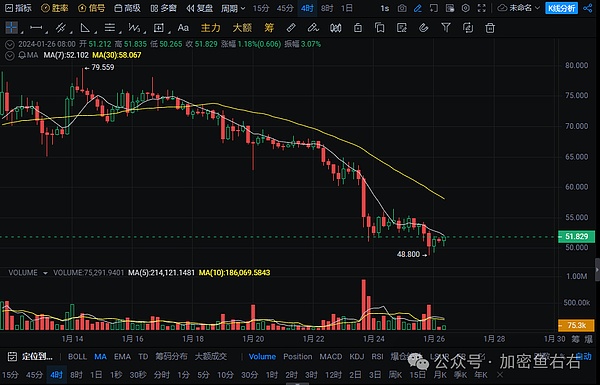Viewport: 600px width, 385px height.
Task: Open the 指标 indicators menu
Action: 18,8
